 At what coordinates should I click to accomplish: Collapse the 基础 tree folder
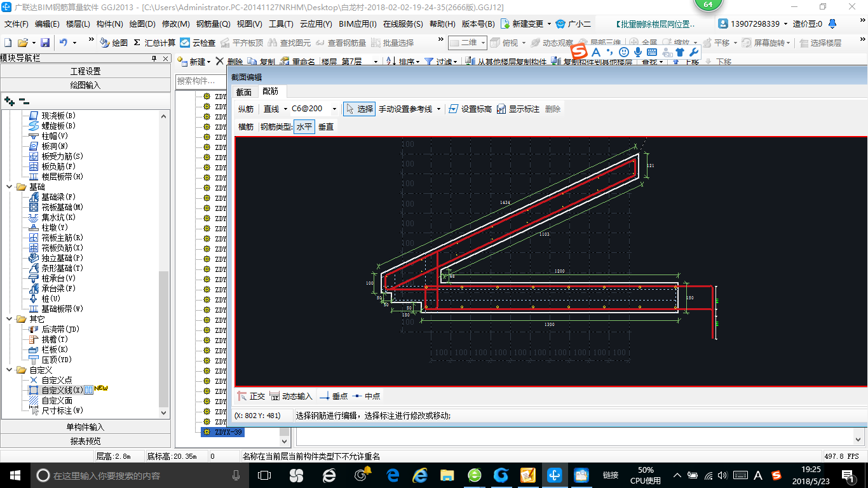[x=9, y=187]
